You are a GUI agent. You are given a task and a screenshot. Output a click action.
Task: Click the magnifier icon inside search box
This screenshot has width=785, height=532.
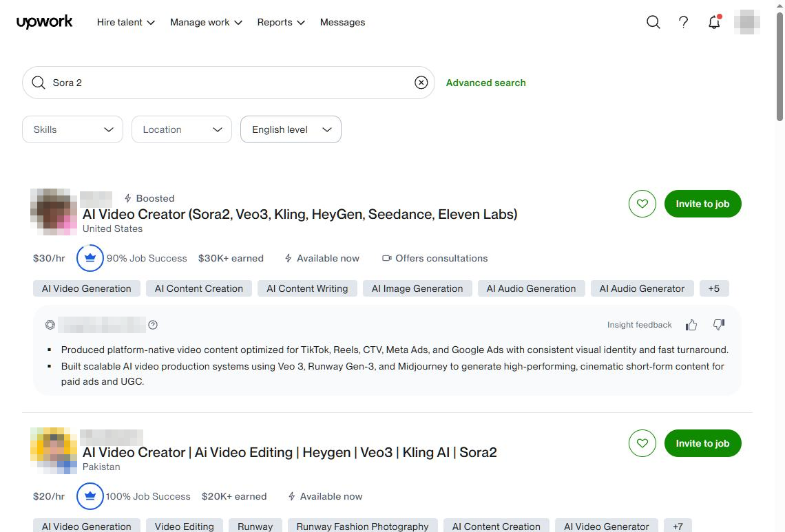(x=39, y=83)
